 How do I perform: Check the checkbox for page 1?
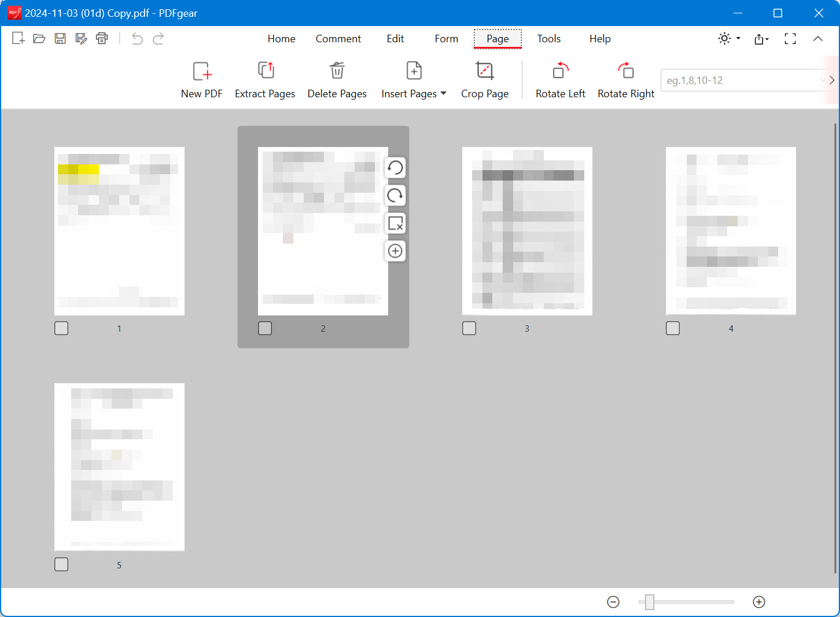pos(61,328)
